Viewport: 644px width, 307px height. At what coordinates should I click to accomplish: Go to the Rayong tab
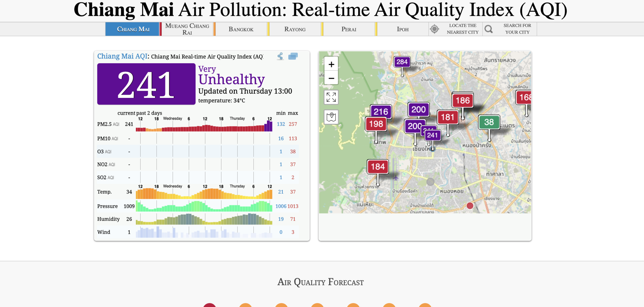295,29
